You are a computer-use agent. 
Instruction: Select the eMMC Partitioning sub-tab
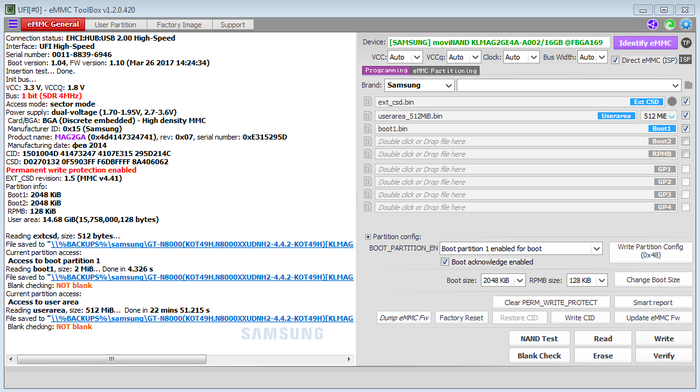(x=445, y=71)
